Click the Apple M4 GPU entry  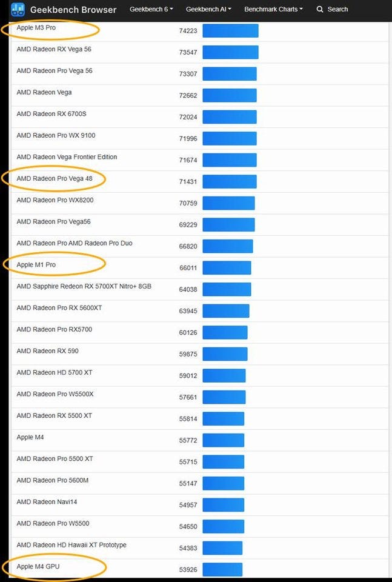38,567
